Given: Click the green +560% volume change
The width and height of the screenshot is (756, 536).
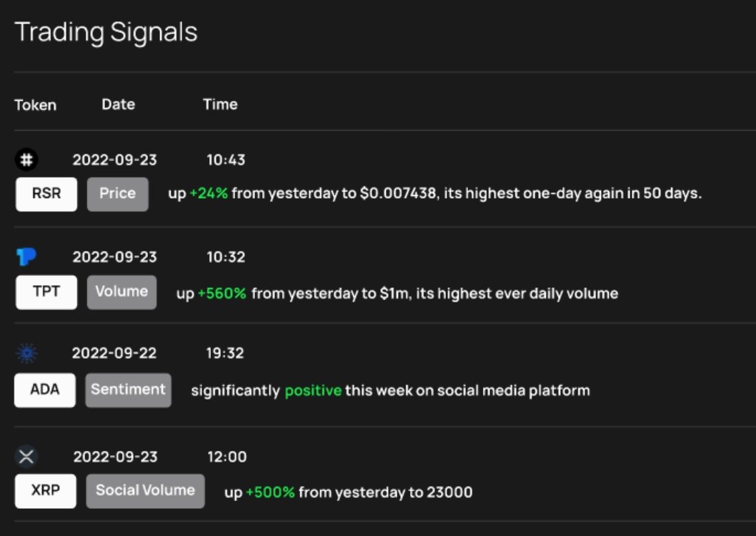Looking at the screenshot, I should coord(222,293).
